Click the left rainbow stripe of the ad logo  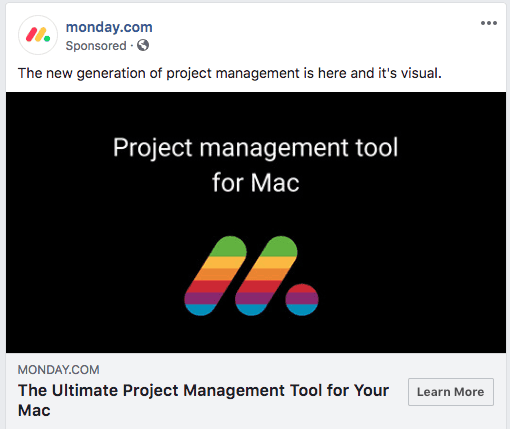(215, 276)
